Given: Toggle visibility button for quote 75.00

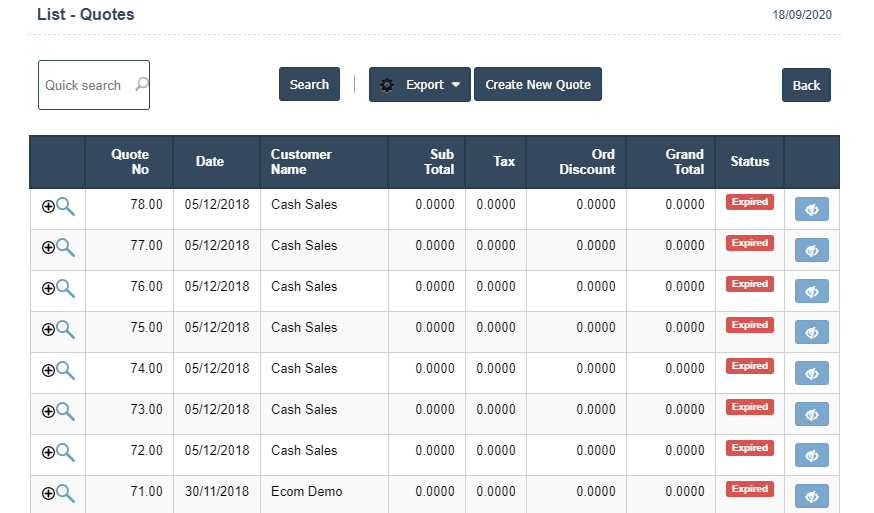Looking at the screenshot, I should tap(811, 332).
